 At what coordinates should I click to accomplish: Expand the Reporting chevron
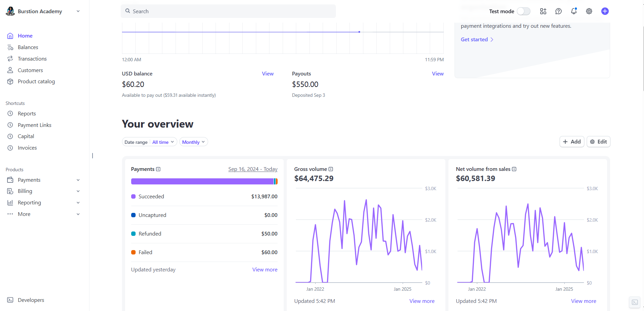(78, 203)
